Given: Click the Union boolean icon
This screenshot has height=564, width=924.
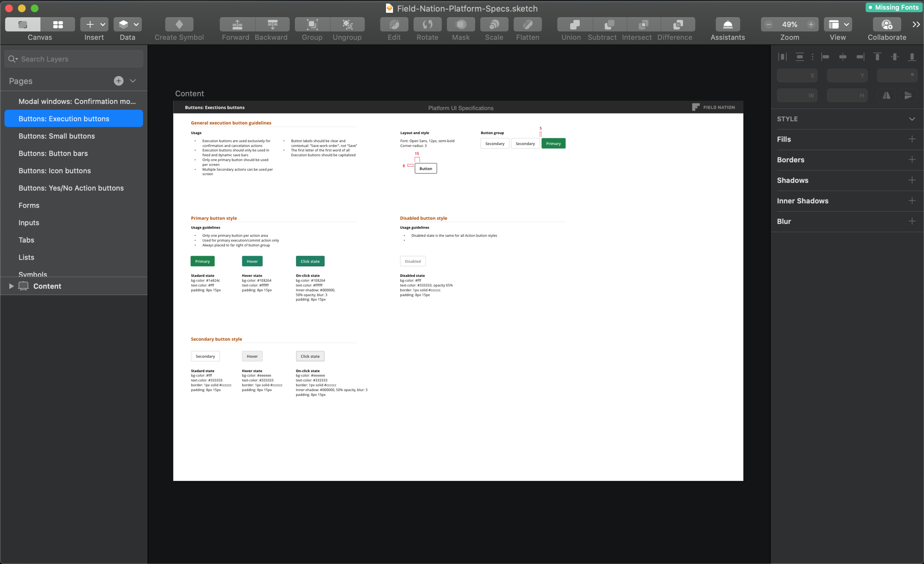Looking at the screenshot, I should [x=574, y=24].
